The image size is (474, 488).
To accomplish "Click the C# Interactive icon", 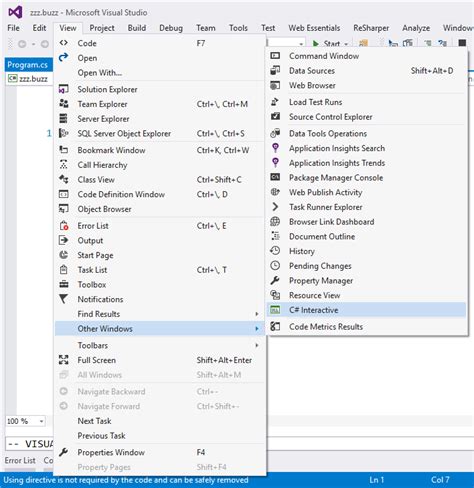I will tap(275, 310).
